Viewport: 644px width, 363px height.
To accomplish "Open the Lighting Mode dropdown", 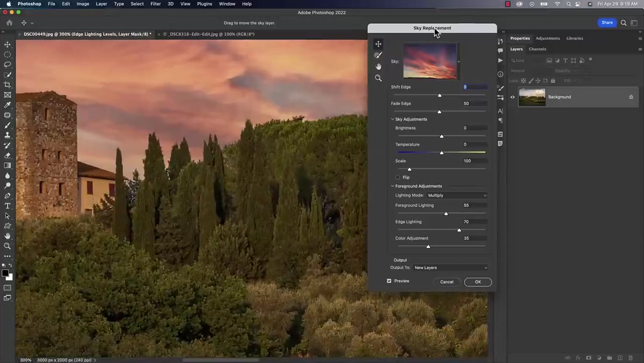I will point(457,195).
